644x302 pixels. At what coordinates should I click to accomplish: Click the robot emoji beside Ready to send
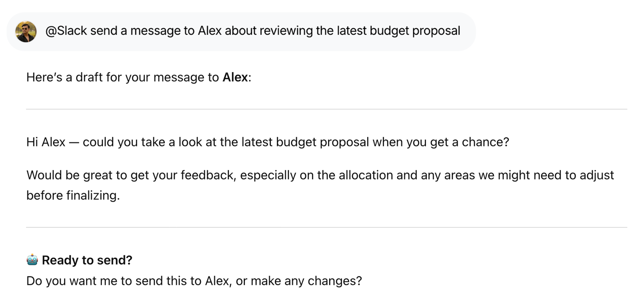pyautogui.click(x=32, y=260)
